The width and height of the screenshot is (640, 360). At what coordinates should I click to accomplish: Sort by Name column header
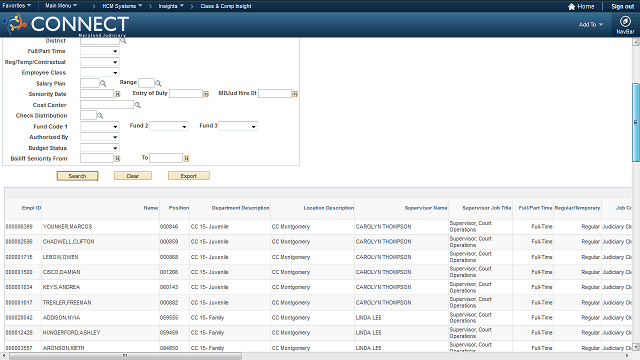(151, 208)
